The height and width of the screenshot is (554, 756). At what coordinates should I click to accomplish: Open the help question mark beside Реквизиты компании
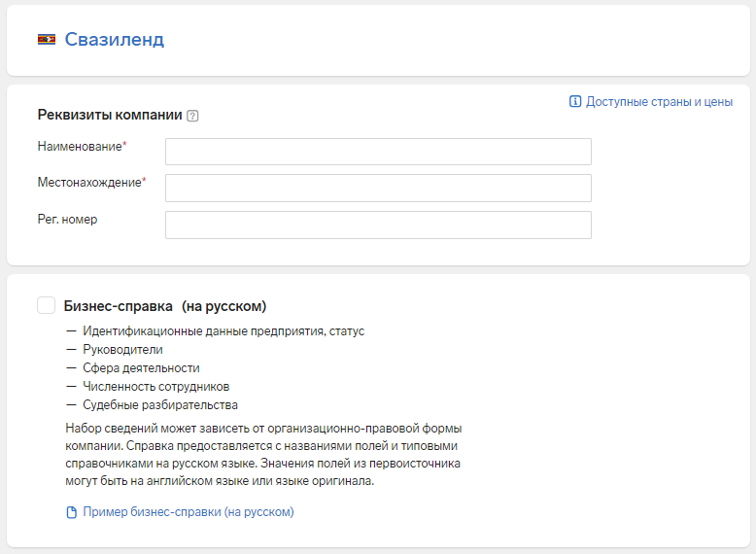click(x=192, y=116)
